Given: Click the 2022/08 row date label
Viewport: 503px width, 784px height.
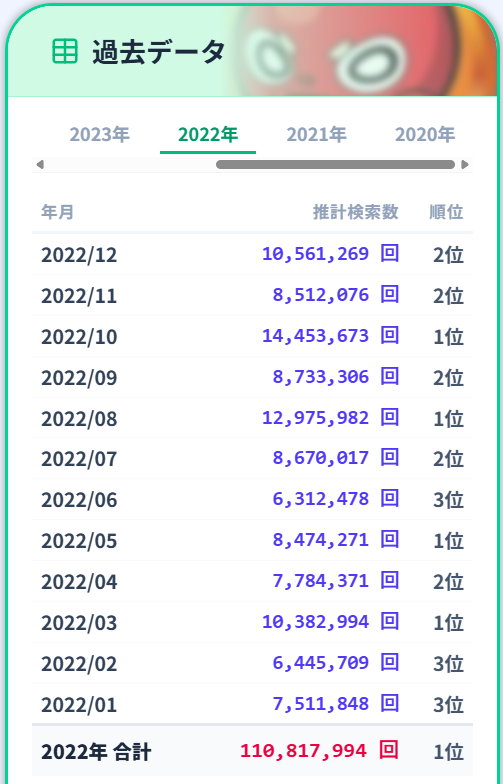Looking at the screenshot, I should click(79, 419).
